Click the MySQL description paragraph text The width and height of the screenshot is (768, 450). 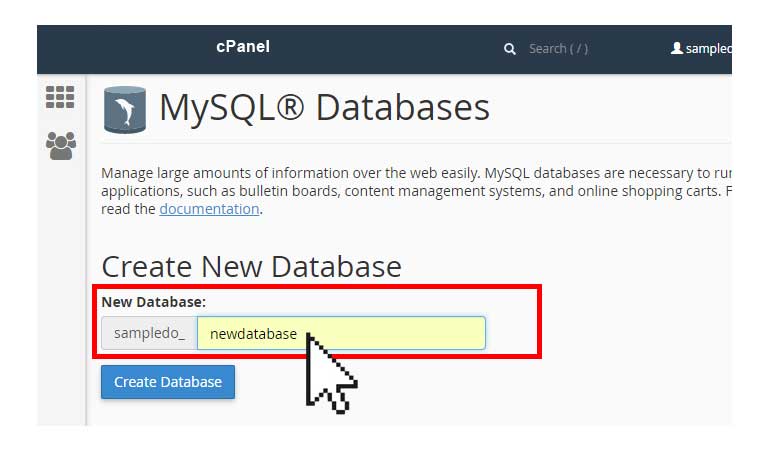tap(416, 191)
